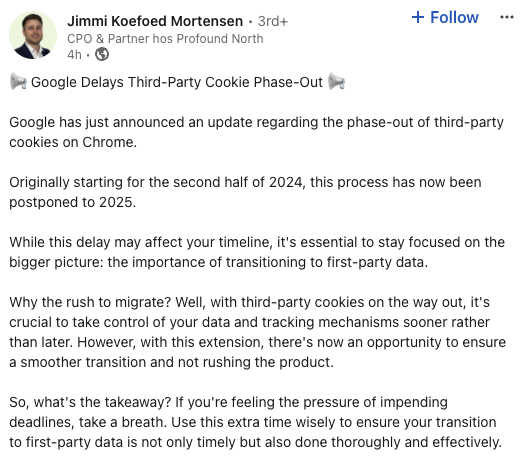Click the megaphone emoji after Phase-Out
Screen dimensions: 524x466
tap(336, 82)
